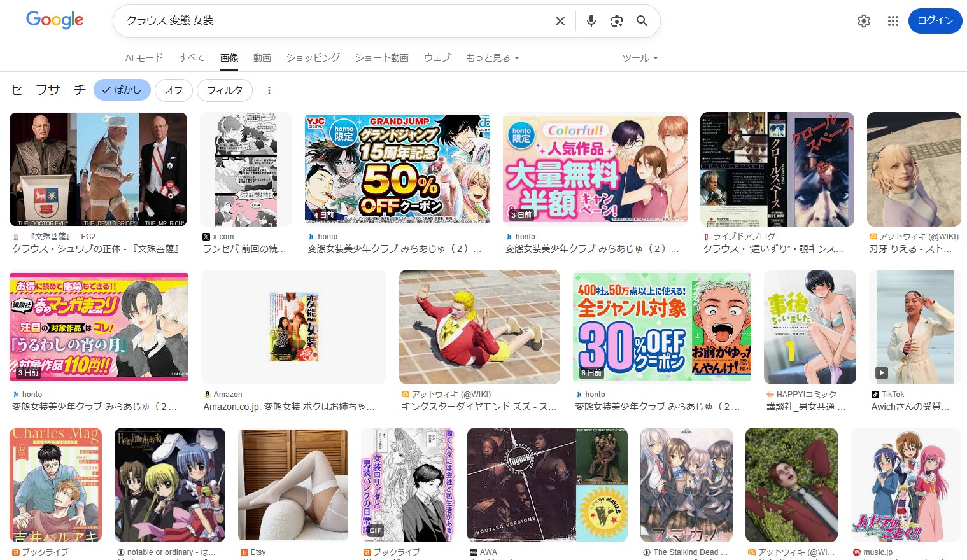Start voice search with microphone icon

click(x=591, y=21)
